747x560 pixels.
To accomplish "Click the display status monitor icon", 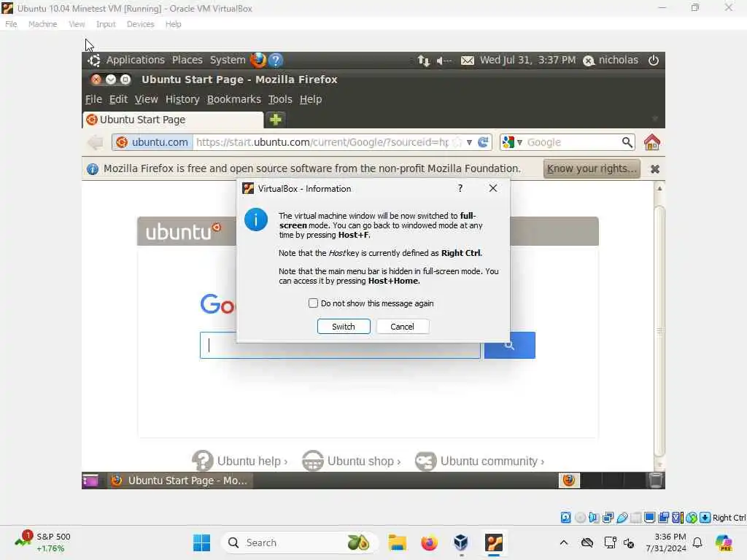I will pyautogui.click(x=649, y=518).
